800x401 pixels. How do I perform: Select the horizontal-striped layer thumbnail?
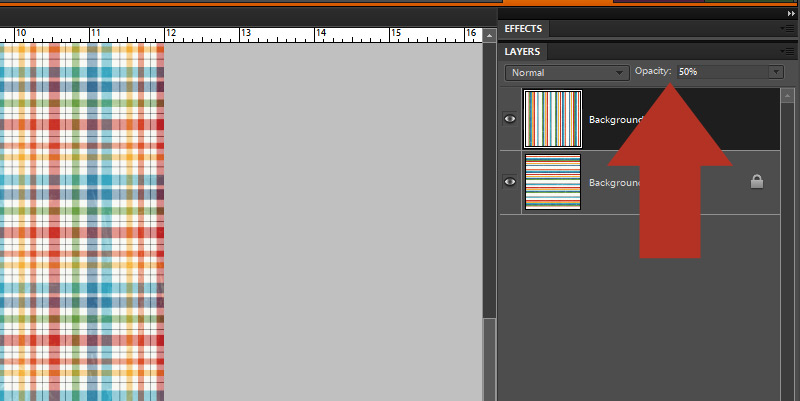pyautogui.click(x=552, y=182)
